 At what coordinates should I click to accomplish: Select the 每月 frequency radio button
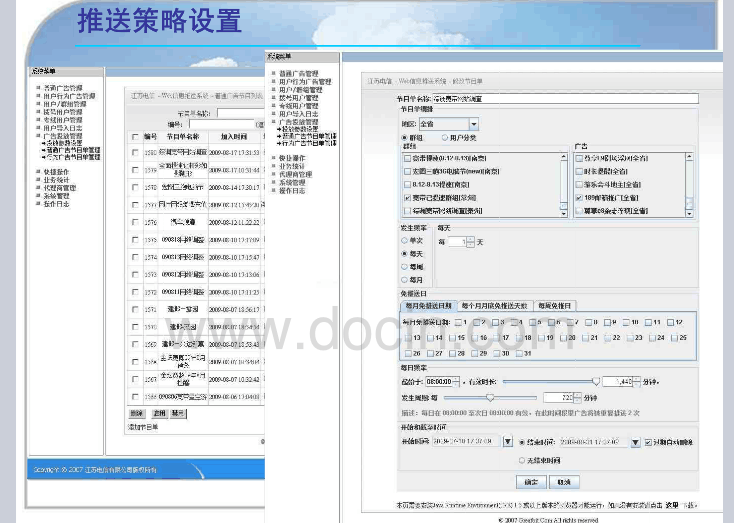(x=404, y=280)
